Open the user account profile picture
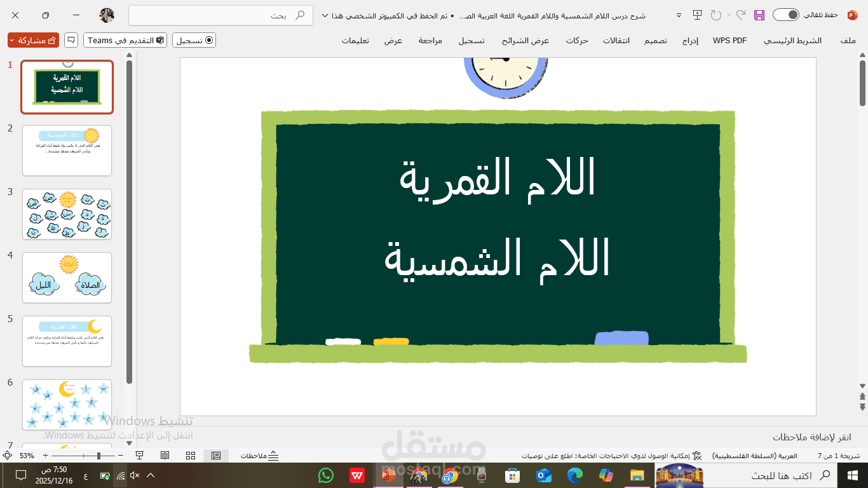This screenshot has height=488, width=868. pos(107,15)
